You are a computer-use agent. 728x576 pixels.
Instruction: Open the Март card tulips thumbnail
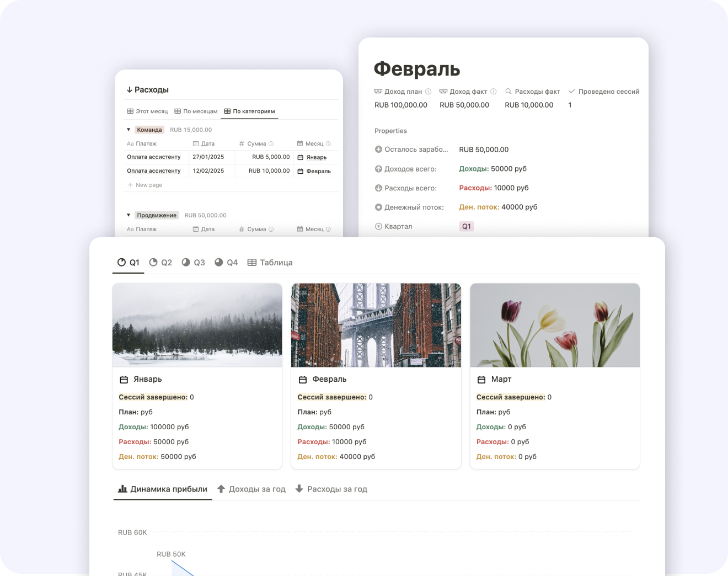555,325
